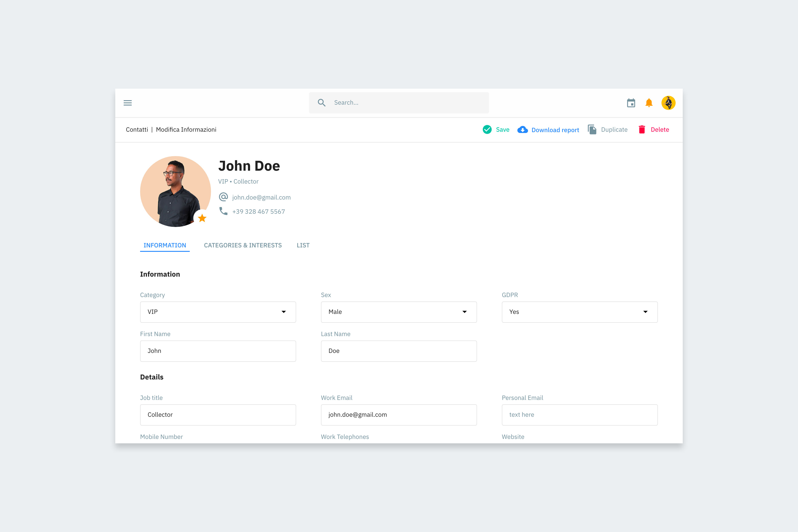Click the Category dropdown arrow
The height and width of the screenshot is (532, 798).
click(x=284, y=312)
